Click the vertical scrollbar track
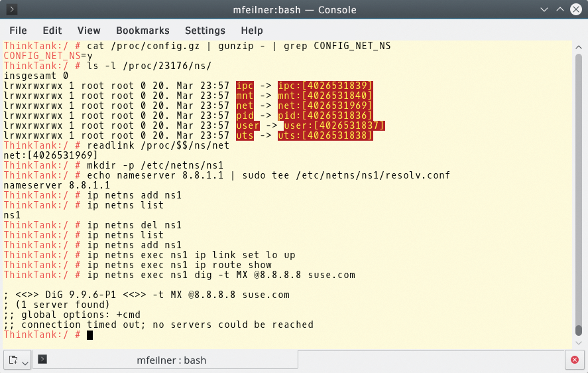The width and height of the screenshot is (588, 373). click(579, 194)
